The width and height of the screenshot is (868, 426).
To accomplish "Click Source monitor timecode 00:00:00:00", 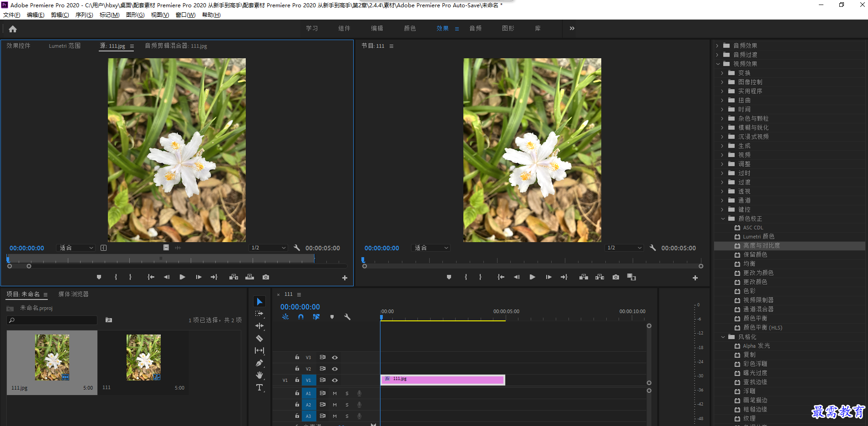I will pyautogui.click(x=27, y=248).
